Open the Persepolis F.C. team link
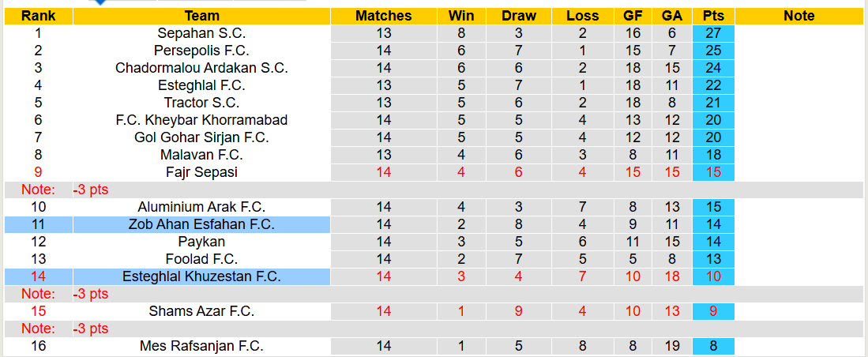This screenshot has height=357, width=868. click(201, 51)
